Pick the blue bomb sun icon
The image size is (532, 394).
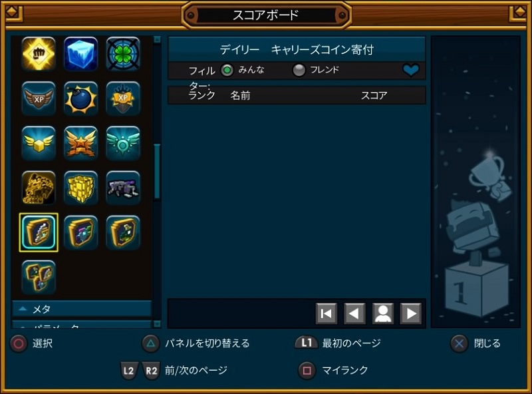(80, 98)
